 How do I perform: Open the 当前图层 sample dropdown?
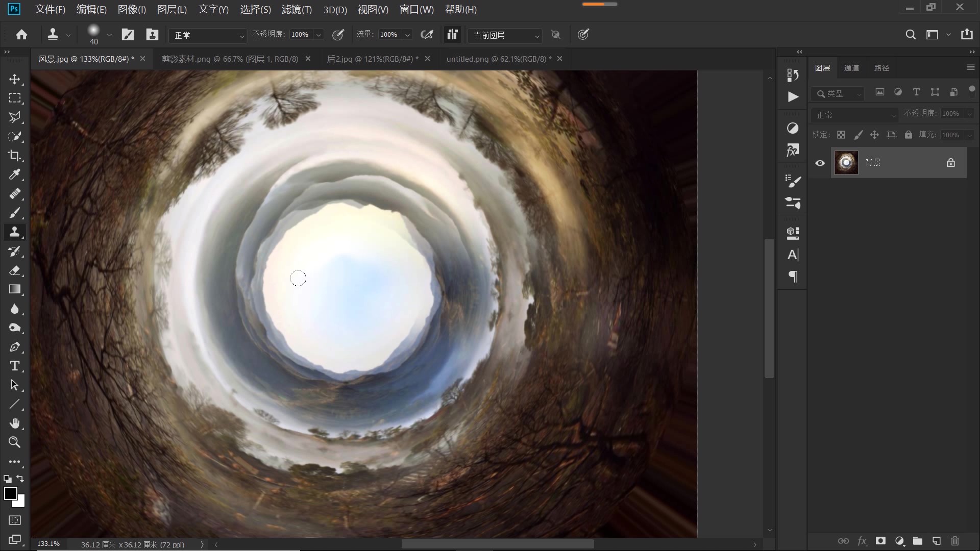[x=504, y=35]
